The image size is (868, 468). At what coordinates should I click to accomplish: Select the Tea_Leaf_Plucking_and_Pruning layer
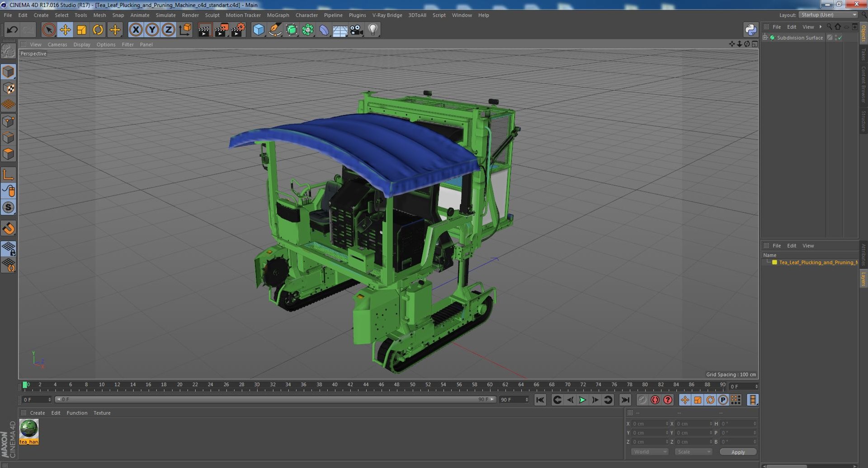(x=818, y=262)
